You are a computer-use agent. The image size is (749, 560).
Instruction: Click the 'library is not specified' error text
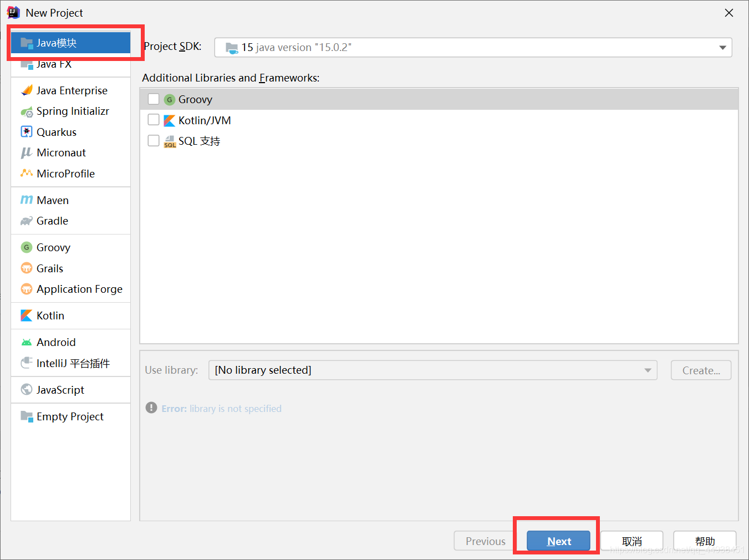pos(236,409)
